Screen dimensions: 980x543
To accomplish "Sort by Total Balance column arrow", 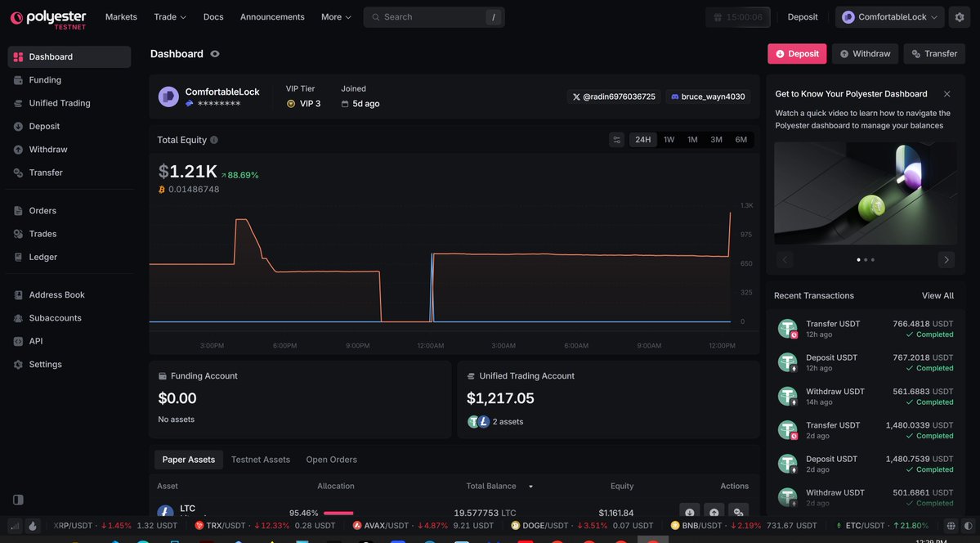I will point(530,486).
